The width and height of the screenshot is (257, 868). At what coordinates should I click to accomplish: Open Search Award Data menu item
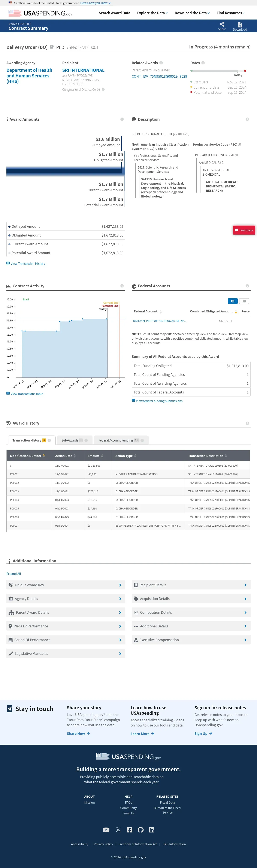point(114,13)
